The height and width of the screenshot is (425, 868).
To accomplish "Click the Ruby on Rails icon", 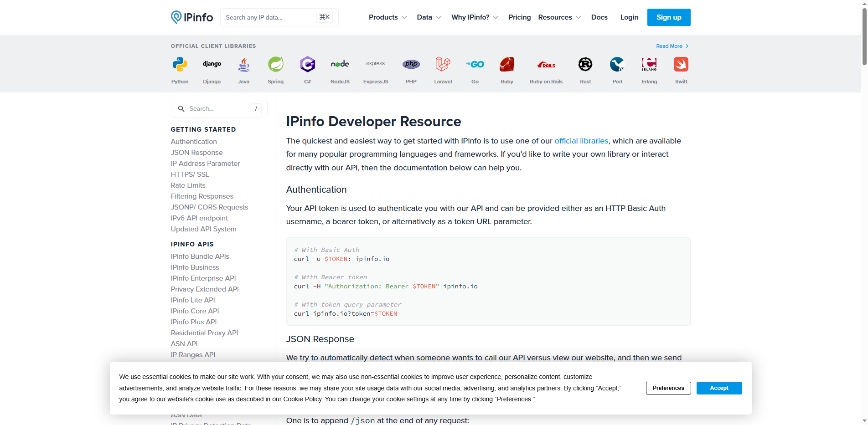I will [546, 69].
